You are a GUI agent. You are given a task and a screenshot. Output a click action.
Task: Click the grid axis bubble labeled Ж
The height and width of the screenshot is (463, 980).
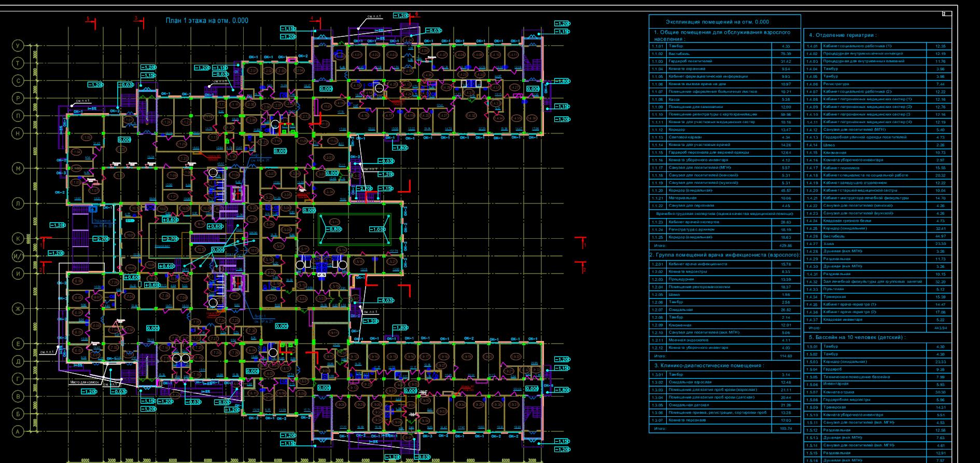[19, 309]
